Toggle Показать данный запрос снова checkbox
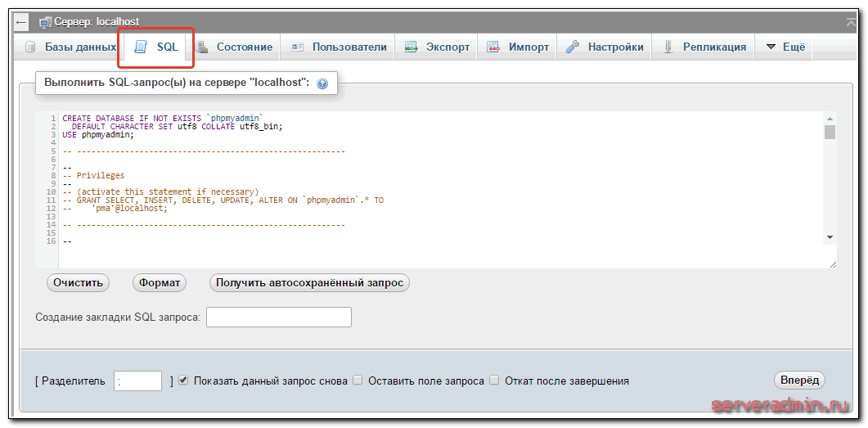 click(184, 381)
